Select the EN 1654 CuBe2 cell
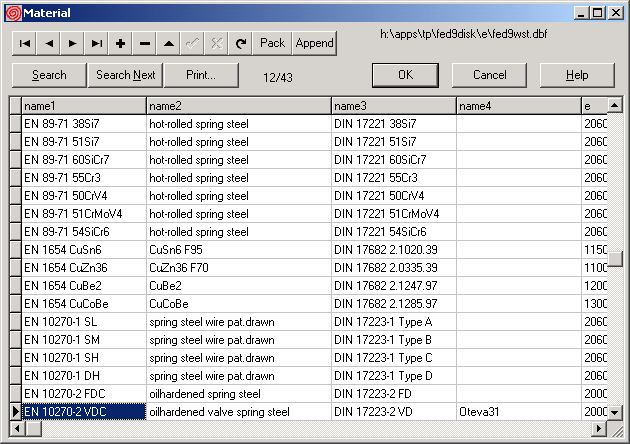This screenshot has width=630, height=444. click(84, 285)
